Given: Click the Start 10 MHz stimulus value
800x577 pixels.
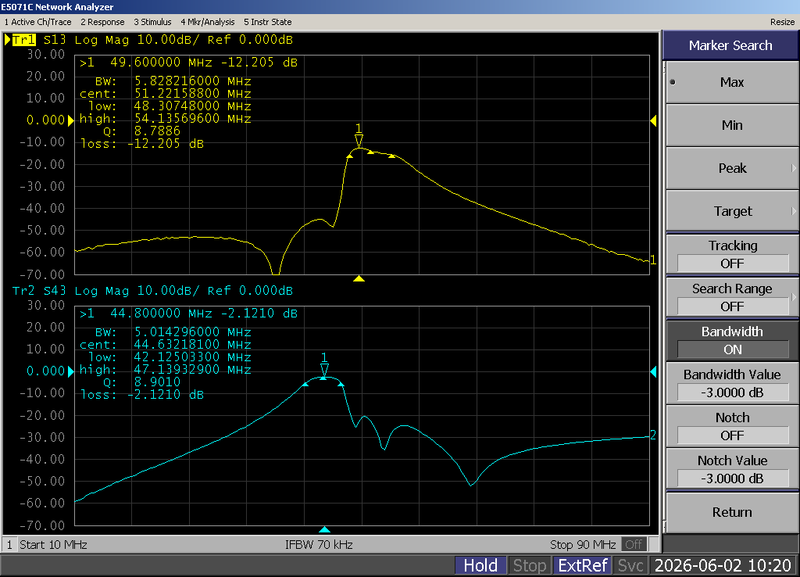Looking at the screenshot, I should (53, 544).
